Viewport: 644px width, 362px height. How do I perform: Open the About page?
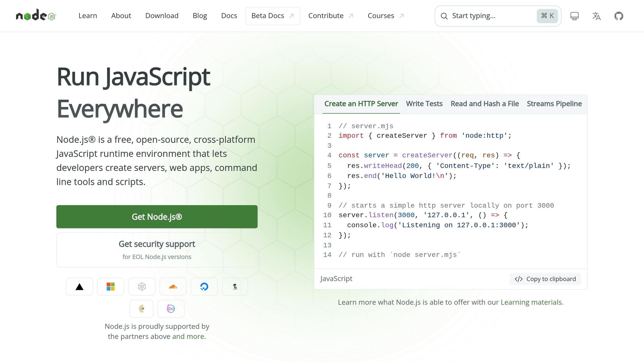click(x=121, y=16)
